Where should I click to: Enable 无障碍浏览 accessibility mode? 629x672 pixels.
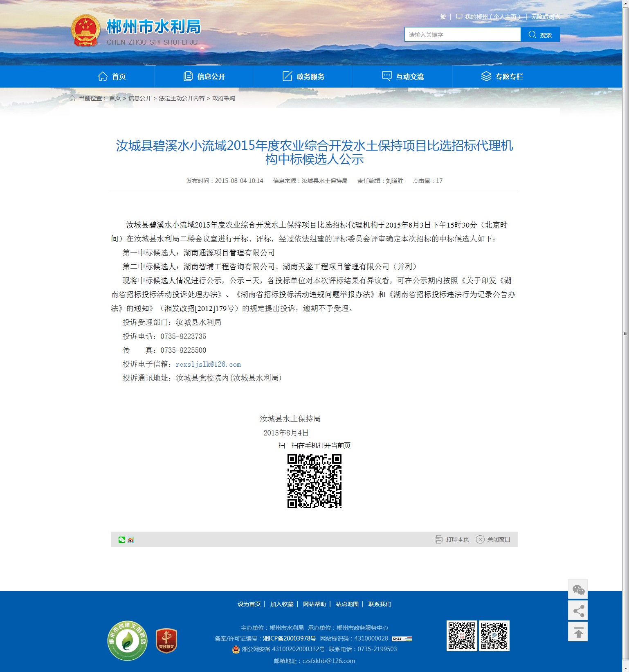point(545,17)
